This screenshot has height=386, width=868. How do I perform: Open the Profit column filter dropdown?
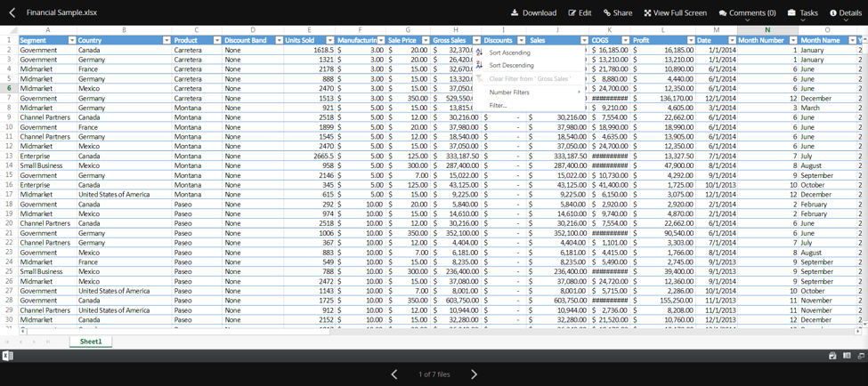pyautogui.click(x=691, y=41)
